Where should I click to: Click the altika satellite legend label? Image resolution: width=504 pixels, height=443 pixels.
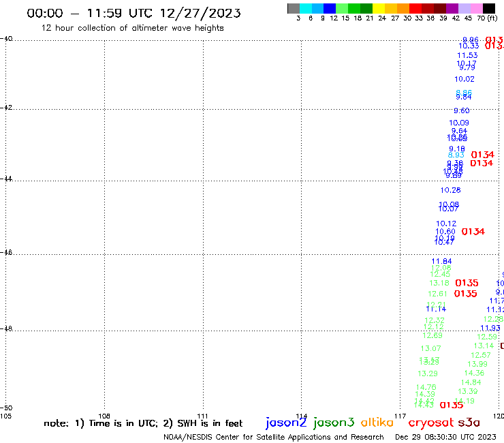(x=377, y=423)
